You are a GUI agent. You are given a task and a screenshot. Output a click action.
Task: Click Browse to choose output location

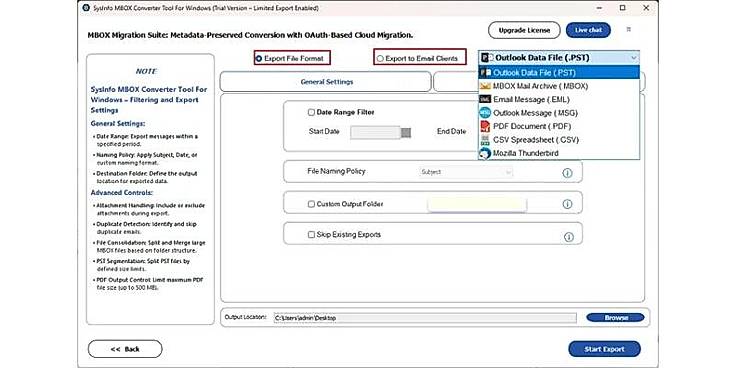(615, 318)
